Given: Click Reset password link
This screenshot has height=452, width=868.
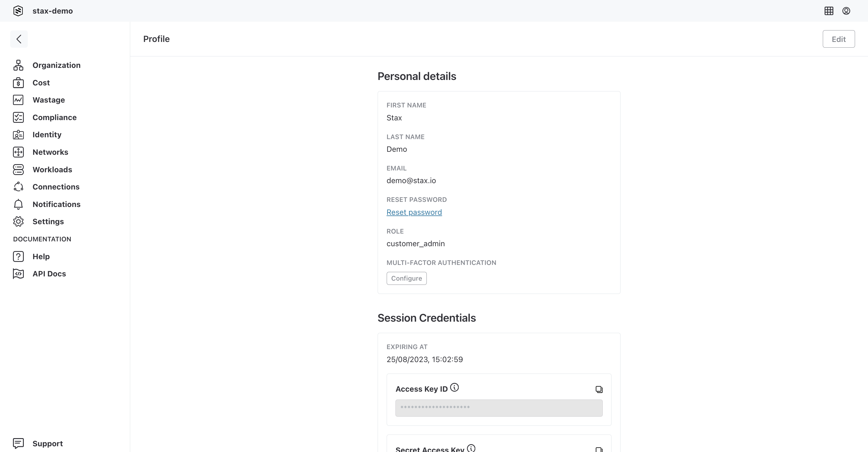Looking at the screenshot, I should pyautogui.click(x=414, y=212).
